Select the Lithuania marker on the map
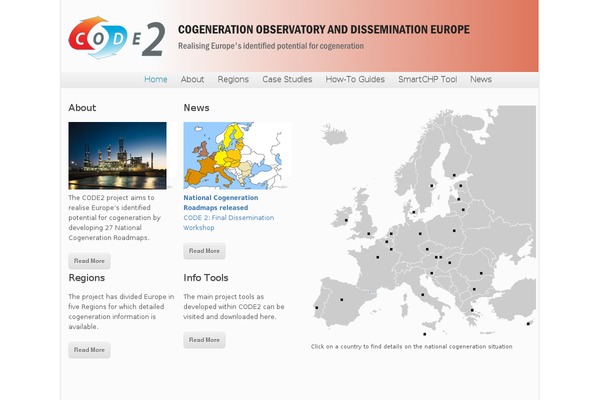Image resolution: width=600 pixels, height=400 pixels. [463, 210]
